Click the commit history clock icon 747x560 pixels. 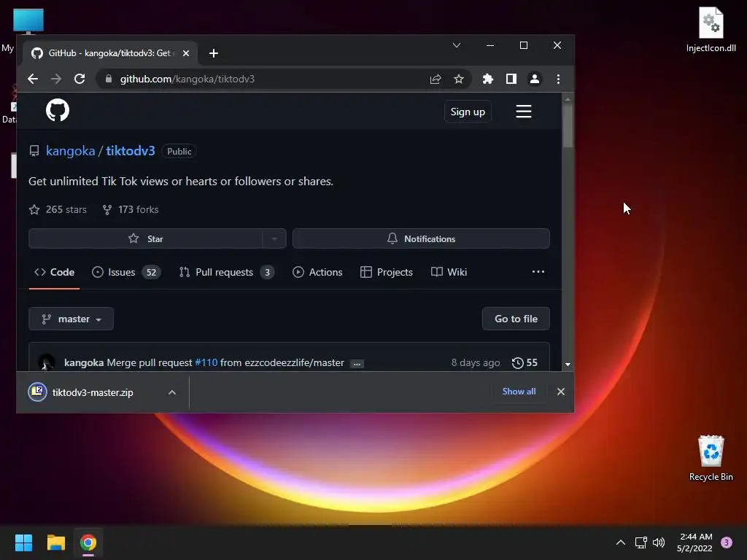518,363
